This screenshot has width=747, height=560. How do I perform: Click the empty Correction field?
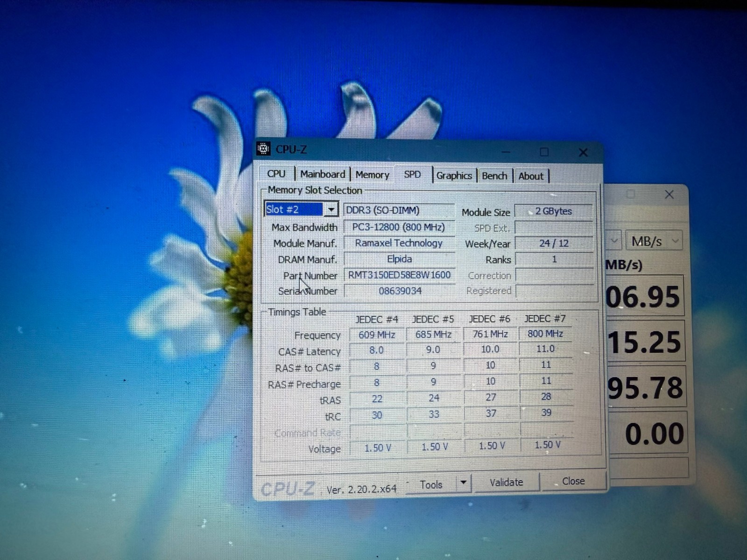pyautogui.click(x=555, y=275)
